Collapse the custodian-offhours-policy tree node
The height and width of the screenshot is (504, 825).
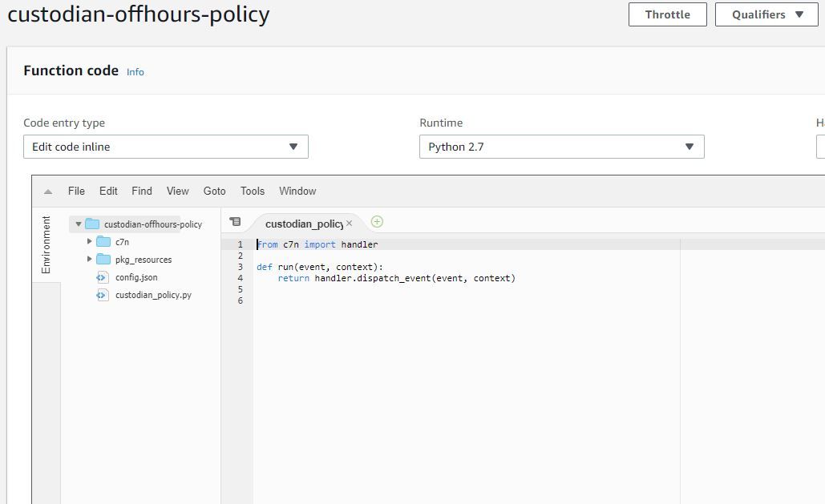[x=77, y=224]
